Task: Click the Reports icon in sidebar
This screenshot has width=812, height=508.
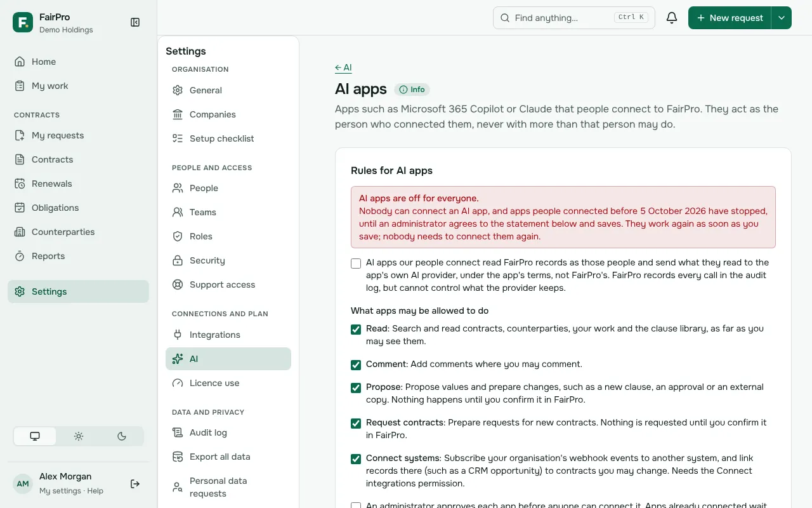Action: [x=20, y=256]
